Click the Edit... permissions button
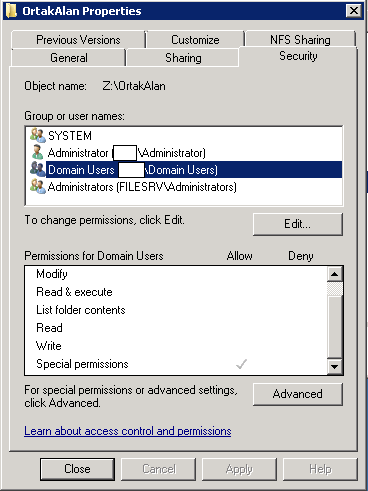The image size is (368, 491). tap(298, 224)
